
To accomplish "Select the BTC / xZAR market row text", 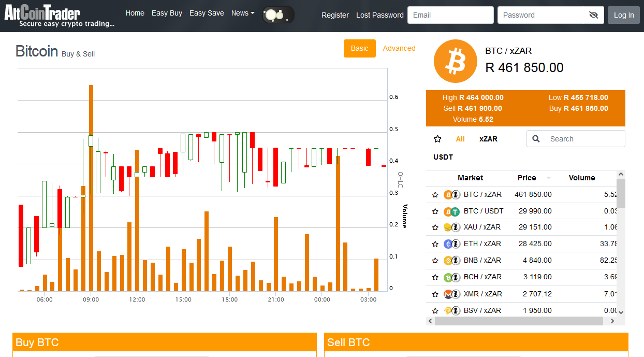I will click(x=482, y=195).
